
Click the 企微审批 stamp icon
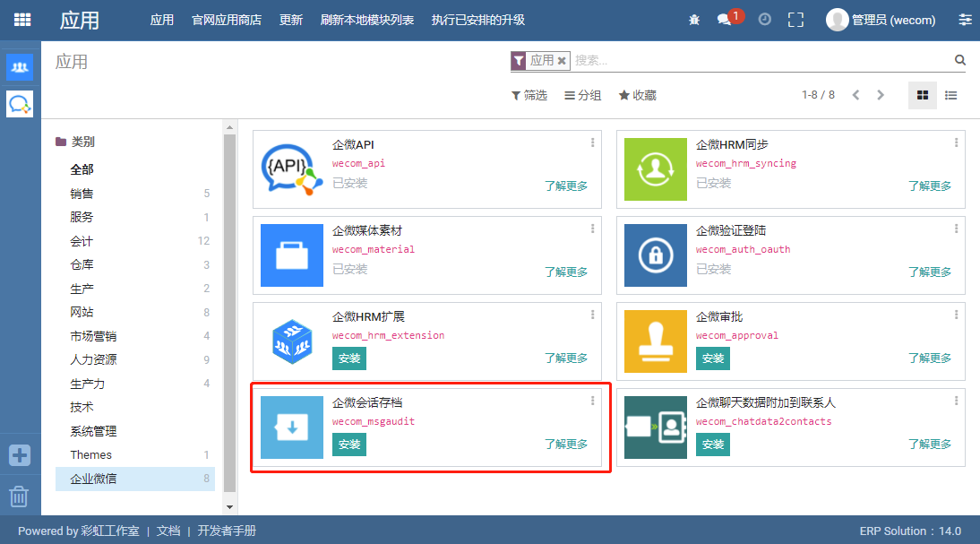point(656,341)
